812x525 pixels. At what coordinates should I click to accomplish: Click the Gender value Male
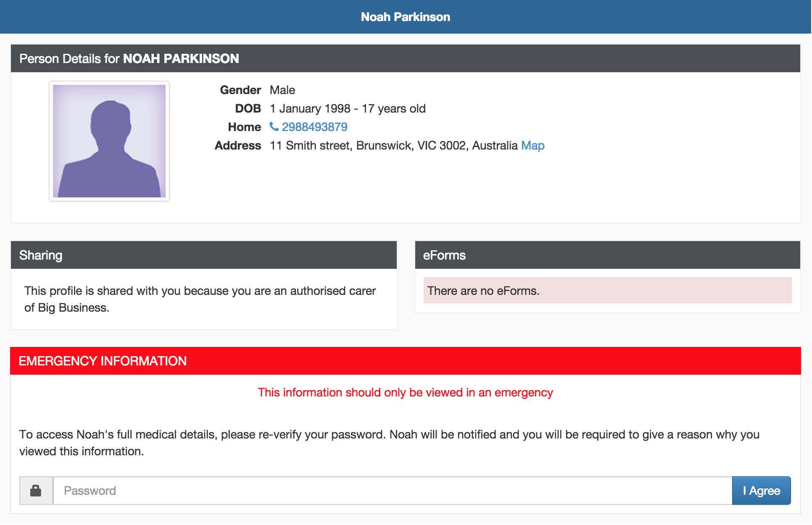tap(282, 90)
